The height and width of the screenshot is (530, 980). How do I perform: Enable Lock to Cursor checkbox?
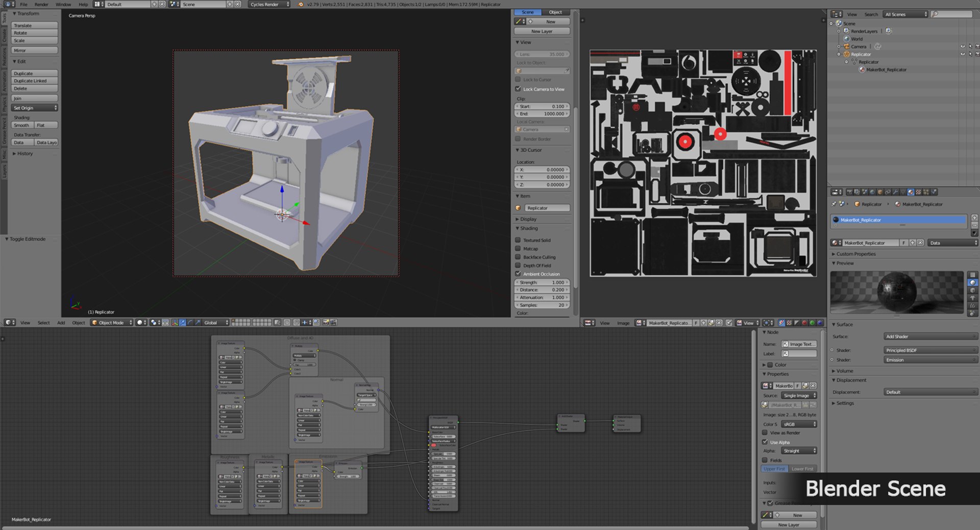tap(518, 79)
